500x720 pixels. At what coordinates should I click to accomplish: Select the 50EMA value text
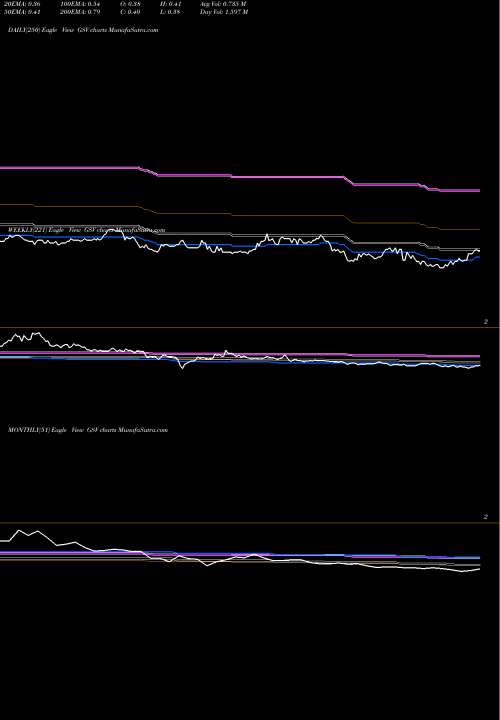tap(22, 12)
